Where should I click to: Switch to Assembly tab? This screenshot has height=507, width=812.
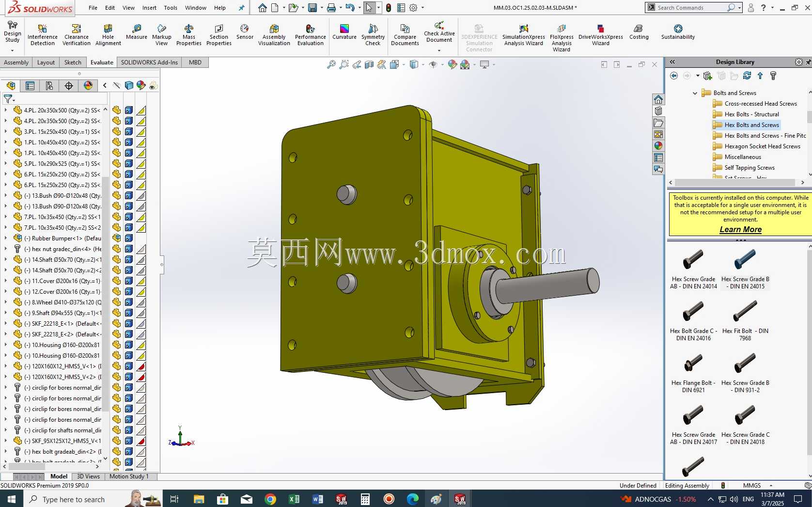(x=16, y=62)
